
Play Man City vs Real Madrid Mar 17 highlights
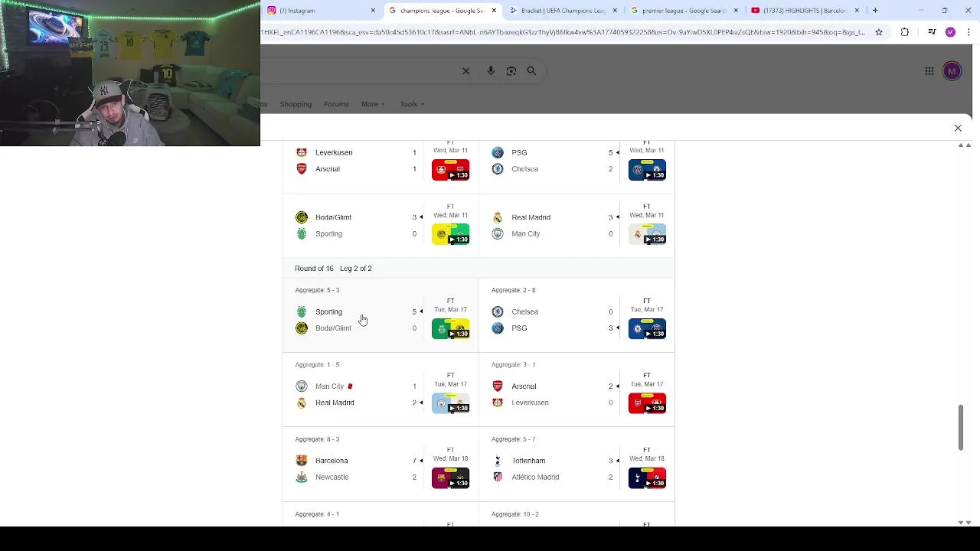point(450,403)
